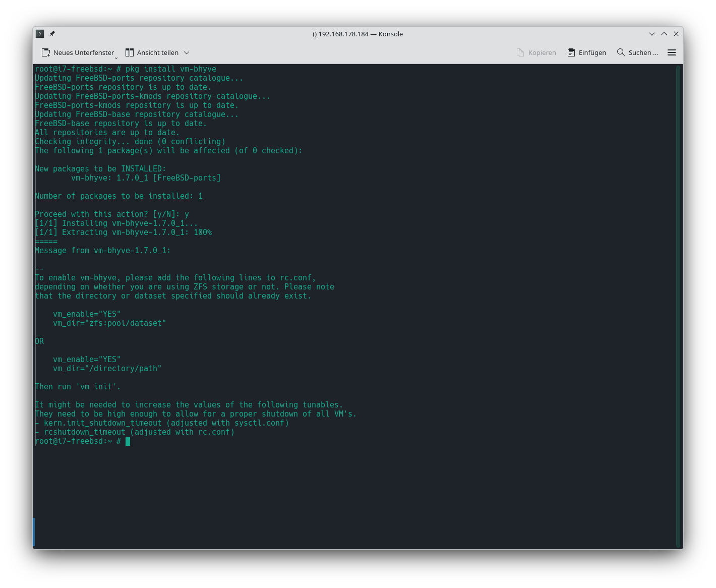
Task: Click the Neues Unterfenster new tab icon
Action: coord(46,52)
